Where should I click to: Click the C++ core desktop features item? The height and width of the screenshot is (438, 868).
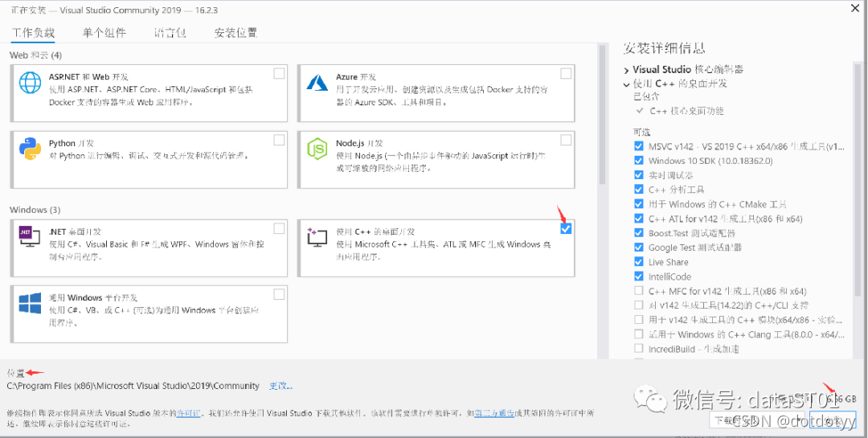point(686,111)
